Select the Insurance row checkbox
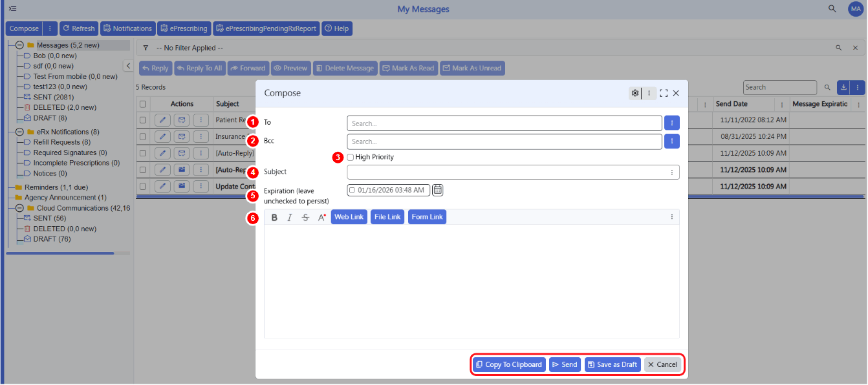 tap(143, 136)
